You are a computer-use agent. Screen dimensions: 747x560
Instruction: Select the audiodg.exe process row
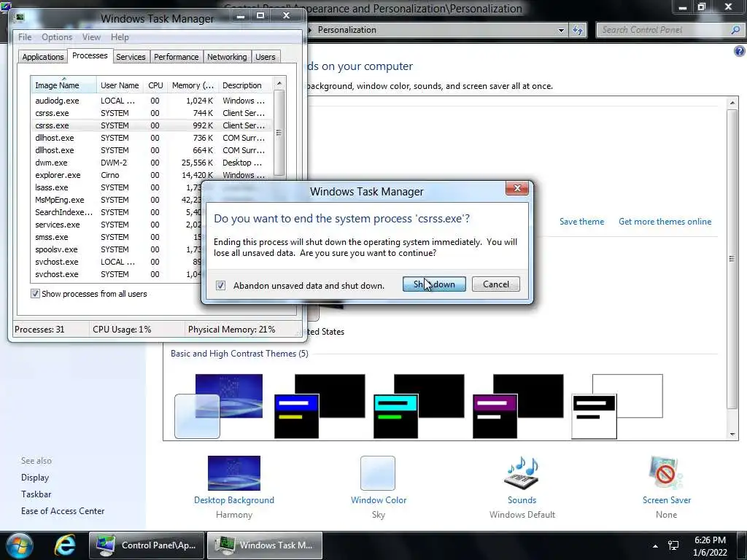152,101
